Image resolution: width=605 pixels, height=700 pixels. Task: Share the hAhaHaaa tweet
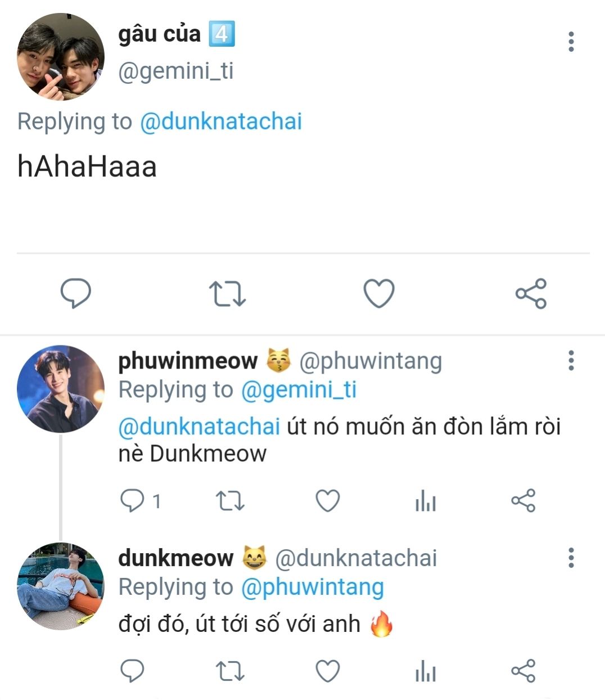click(531, 293)
